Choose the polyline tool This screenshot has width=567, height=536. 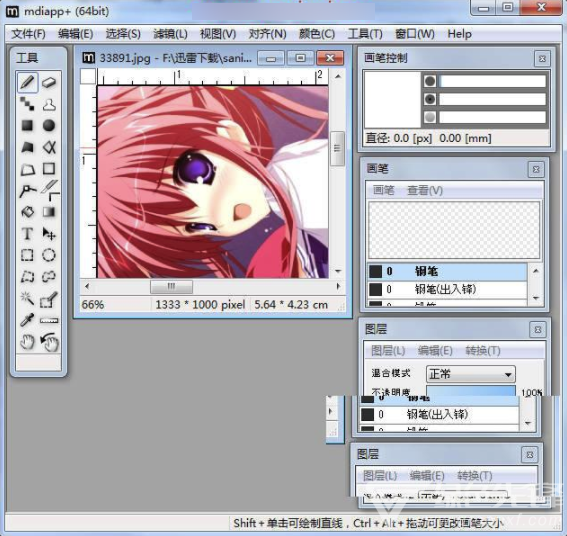(x=27, y=191)
